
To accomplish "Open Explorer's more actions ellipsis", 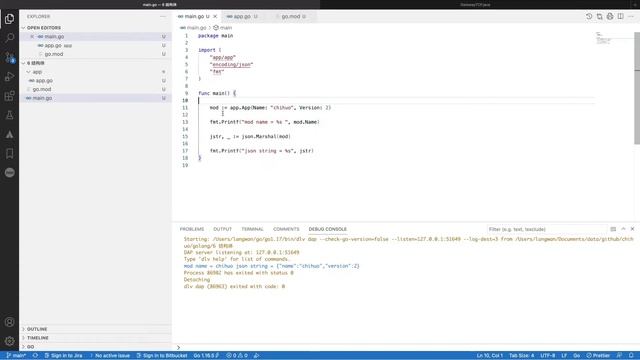I will point(163,16).
